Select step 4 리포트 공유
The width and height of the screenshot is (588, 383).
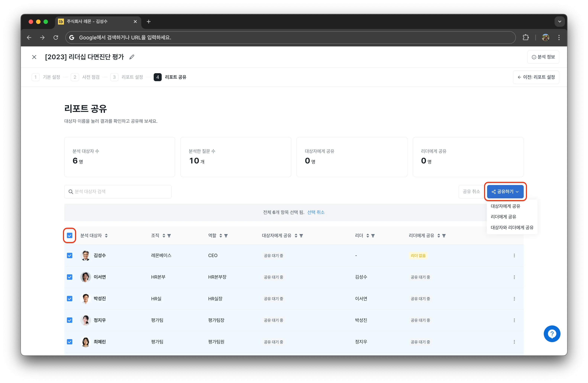[x=170, y=77]
